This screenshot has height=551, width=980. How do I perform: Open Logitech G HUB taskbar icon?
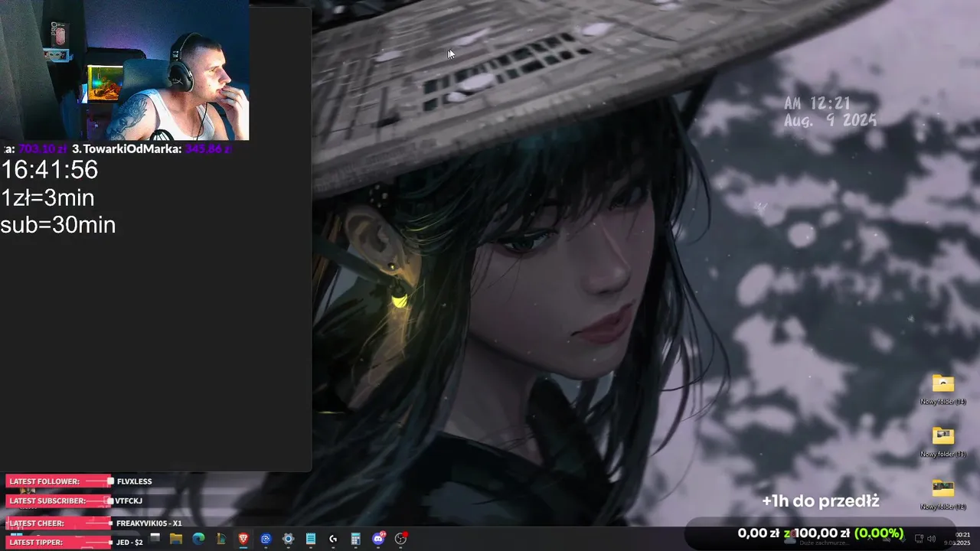coord(333,539)
